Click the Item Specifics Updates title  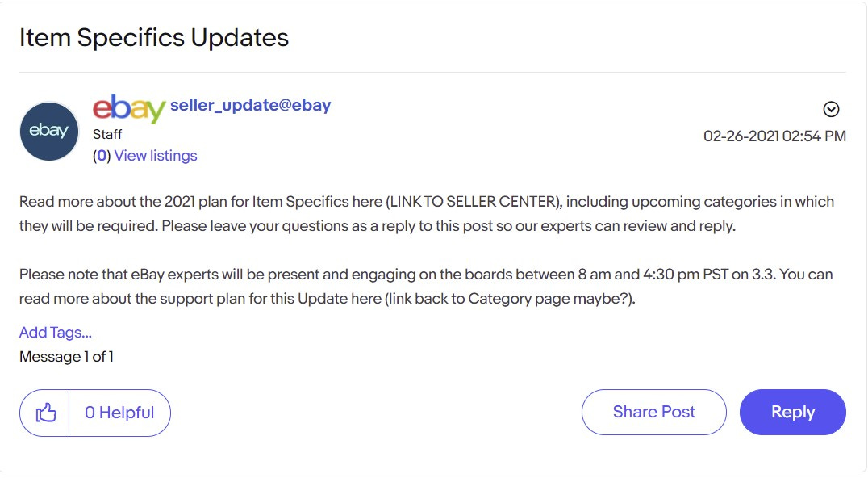(154, 38)
